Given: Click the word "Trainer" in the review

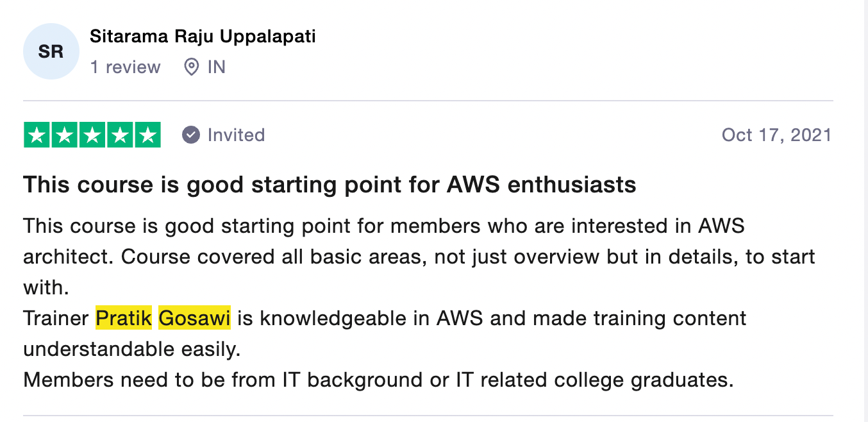Looking at the screenshot, I should pyautogui.click(x=56, y=318).
